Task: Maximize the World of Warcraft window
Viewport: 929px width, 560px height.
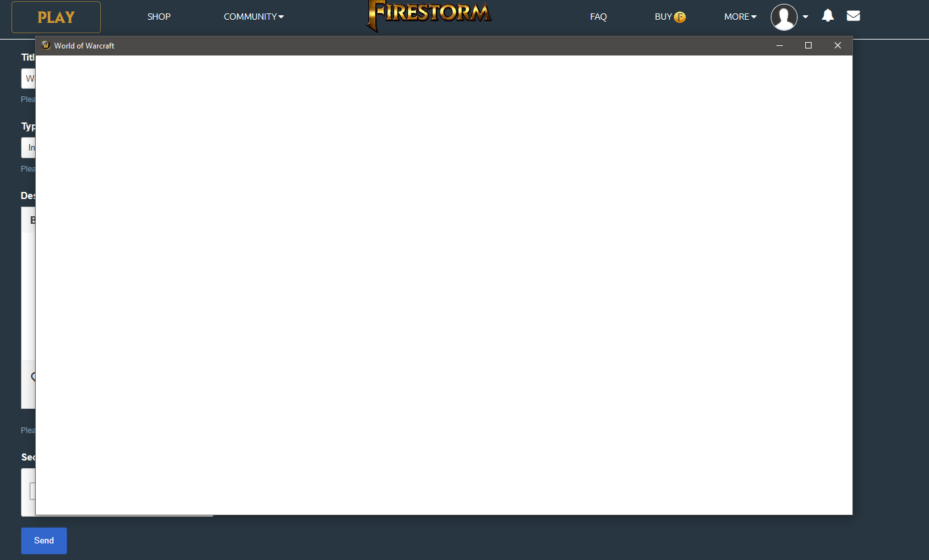Action: [808, 45]
